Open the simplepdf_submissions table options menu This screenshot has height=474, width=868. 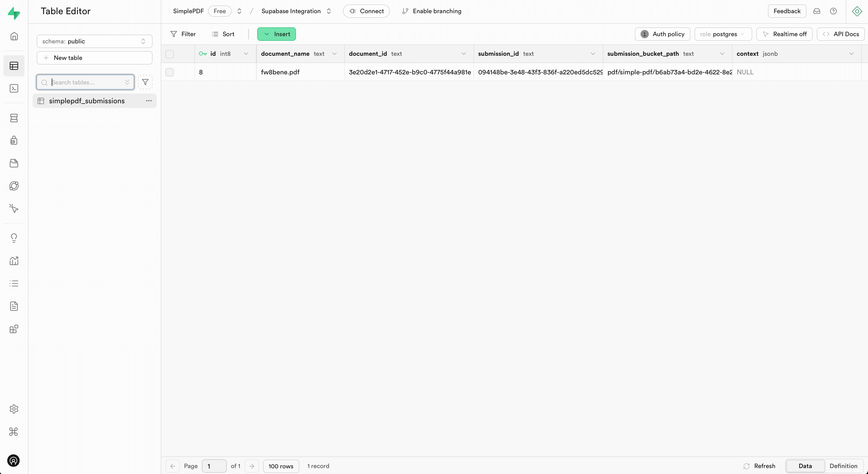point(148,101)
